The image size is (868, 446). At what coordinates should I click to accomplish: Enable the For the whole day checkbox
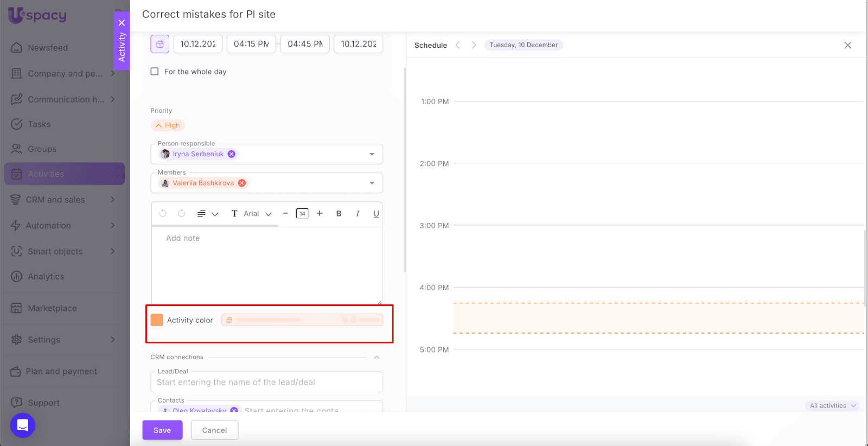[x=155, y=72]
